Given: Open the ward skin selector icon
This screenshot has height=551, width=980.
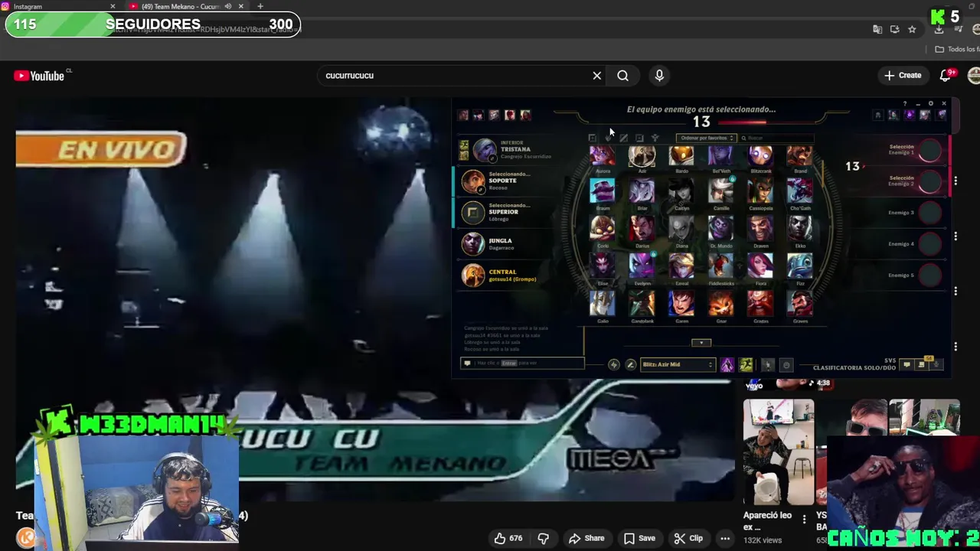Looking at the screenshot, I should (768, 365).
